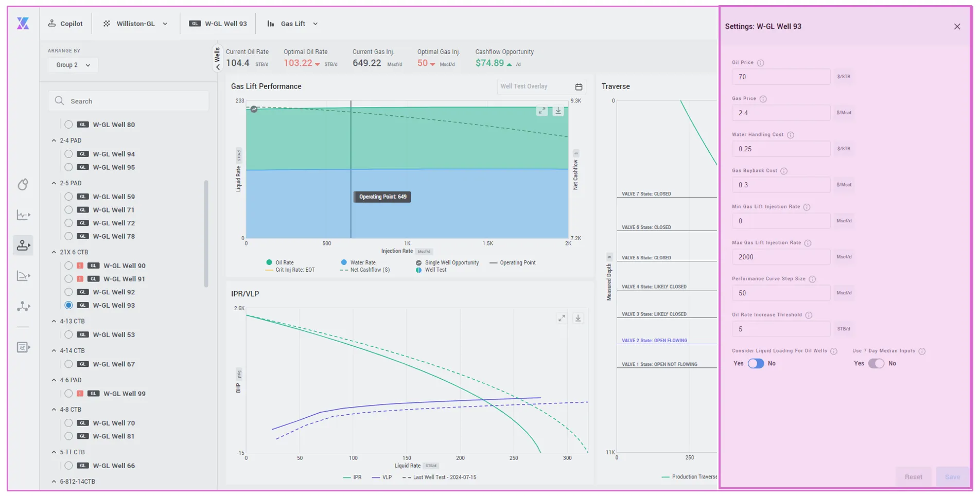The image size is (980, 496).
Task: Click the Max Gas Lift Injection Rate field
Action: tap(781, 257)
